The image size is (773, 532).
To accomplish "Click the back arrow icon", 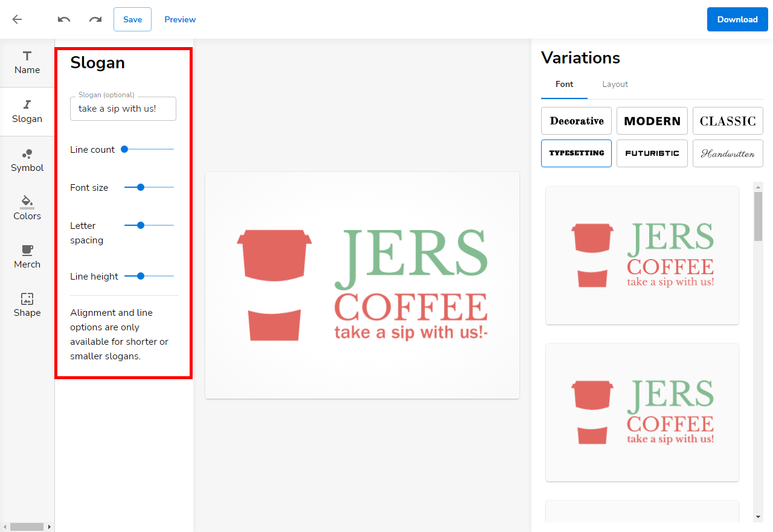I will (17, 19).
